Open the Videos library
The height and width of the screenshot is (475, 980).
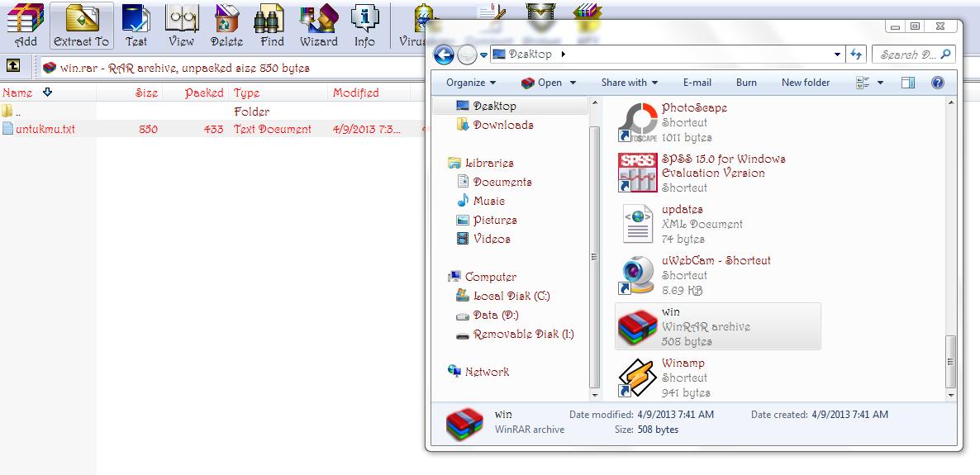492,239
